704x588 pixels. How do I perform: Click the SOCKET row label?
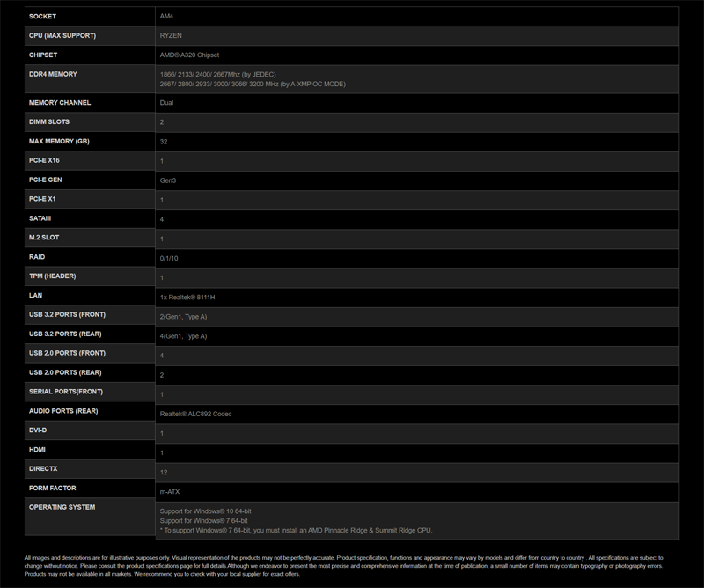[42, 16]
